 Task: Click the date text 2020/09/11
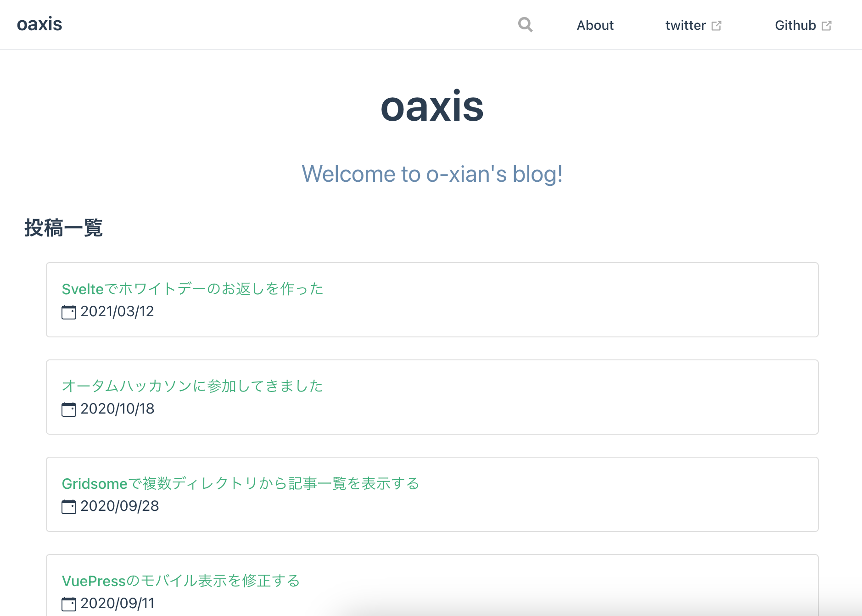118,604
